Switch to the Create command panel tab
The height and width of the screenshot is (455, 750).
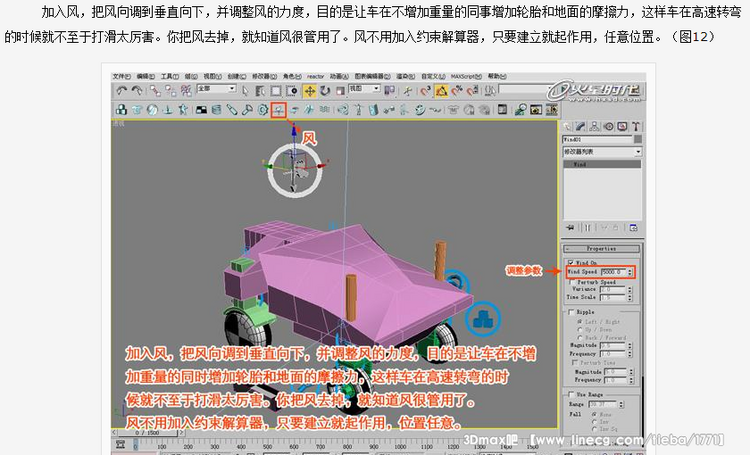coord(567,126)
